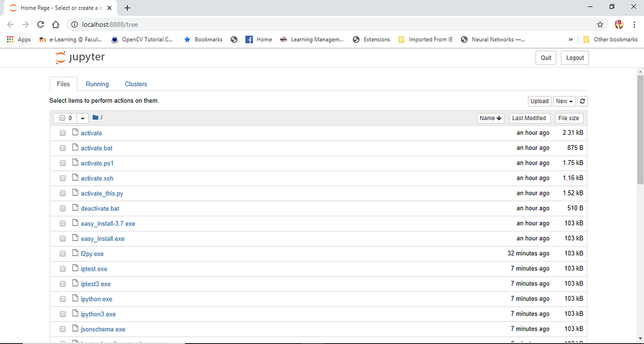Screen dimensions: 644x344
Task: Open the Clusters tab
Action: [x=135, y=84]
